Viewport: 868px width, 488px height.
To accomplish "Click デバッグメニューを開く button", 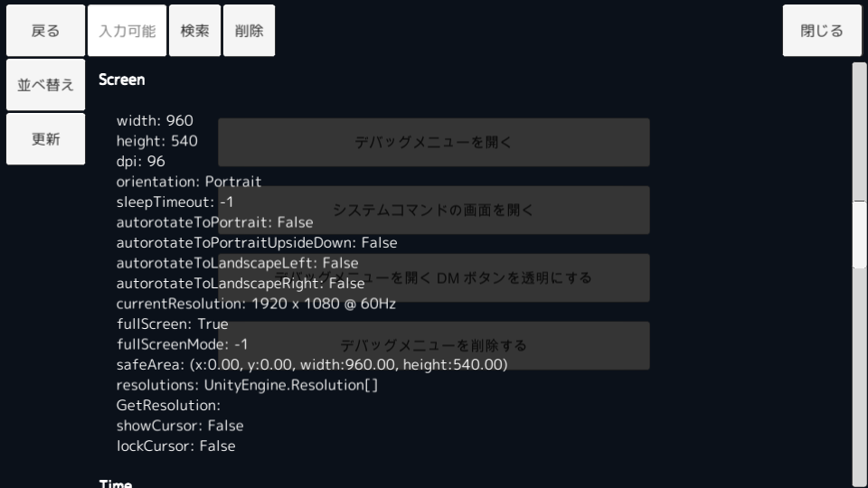I will click(x=433, y=142).
